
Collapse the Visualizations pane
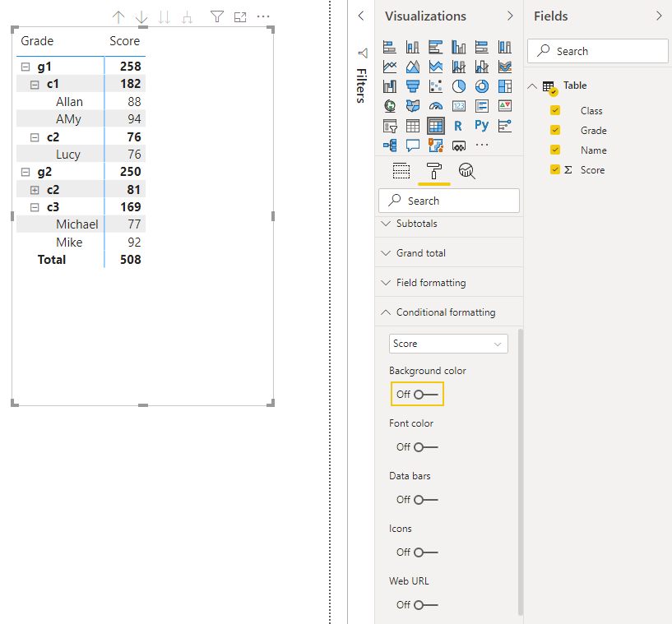click(510, 16)
